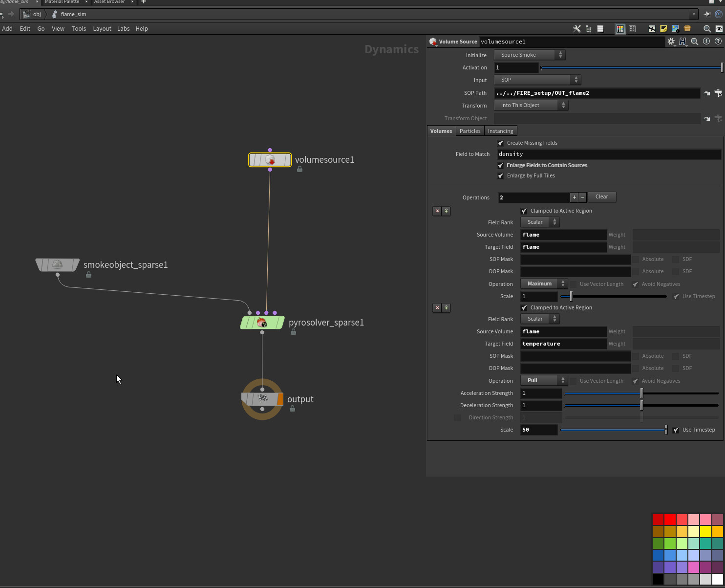The height and width of the screenshot is (588, 725).
Task: Open Houdini H presets menu icon
Action: point(683,42)
